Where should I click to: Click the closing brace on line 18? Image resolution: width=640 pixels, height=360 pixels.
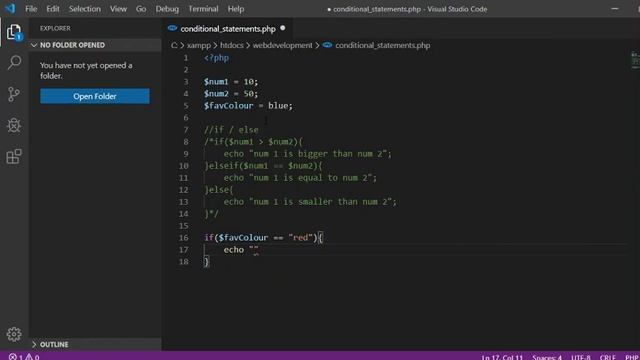point(207,262)
